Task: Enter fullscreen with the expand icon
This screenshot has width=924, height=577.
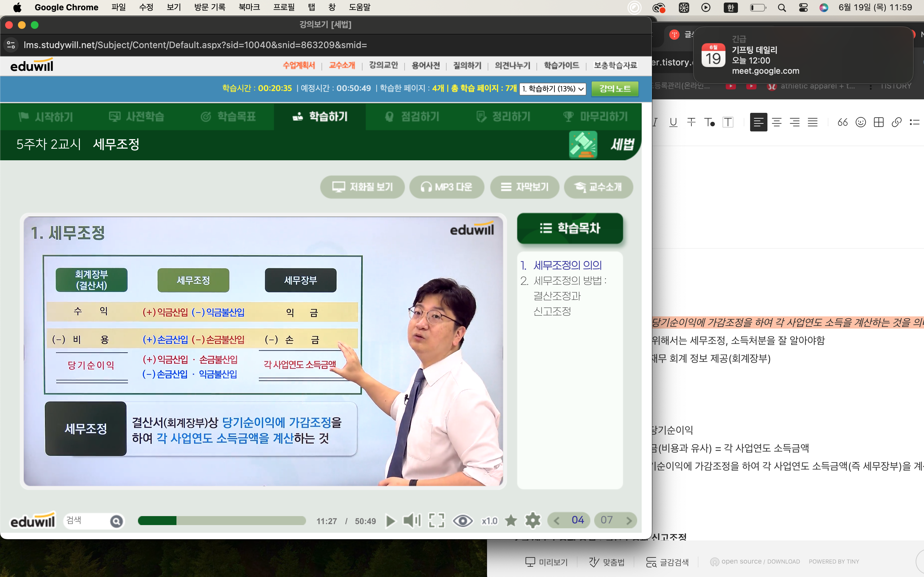Action: pyautogui.click(x=436, y=521)
